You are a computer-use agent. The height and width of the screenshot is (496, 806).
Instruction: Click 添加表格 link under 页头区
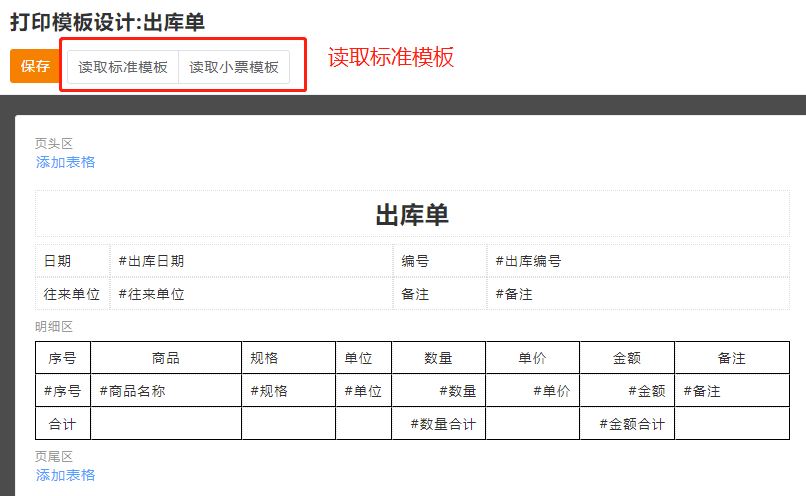tap(66, 162)
